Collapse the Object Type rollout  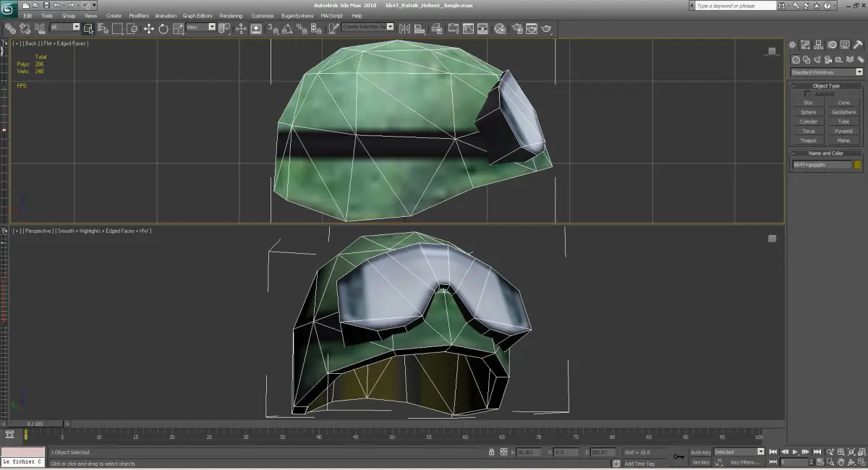[x=825, y=86]
